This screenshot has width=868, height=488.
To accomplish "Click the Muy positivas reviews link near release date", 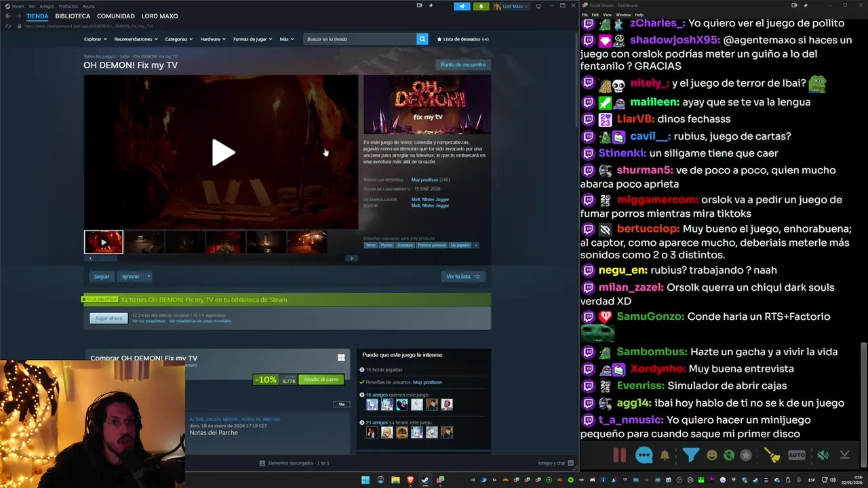I will point(425,180).
